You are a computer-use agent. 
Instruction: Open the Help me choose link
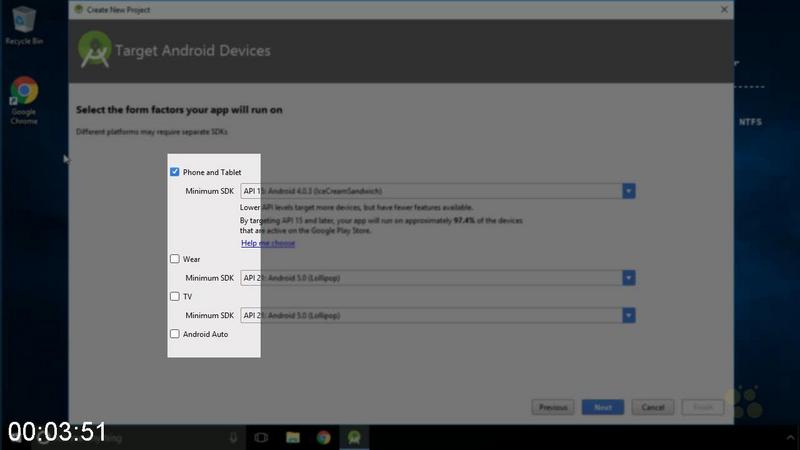click(268, 243)
